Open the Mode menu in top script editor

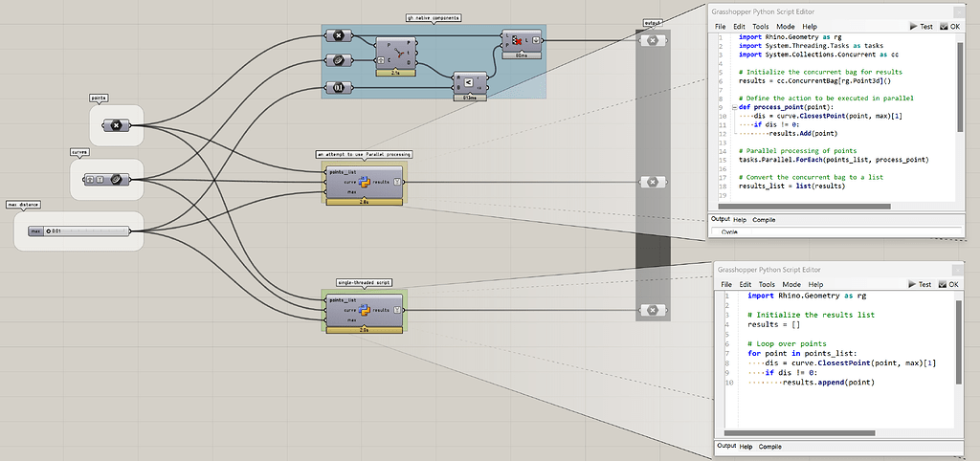point(786,27)
